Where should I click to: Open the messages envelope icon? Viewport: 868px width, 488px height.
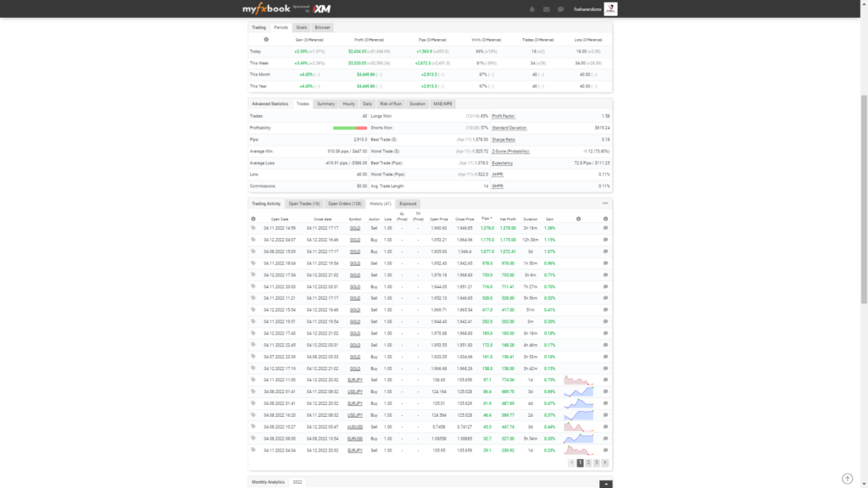tap(546, 9)
